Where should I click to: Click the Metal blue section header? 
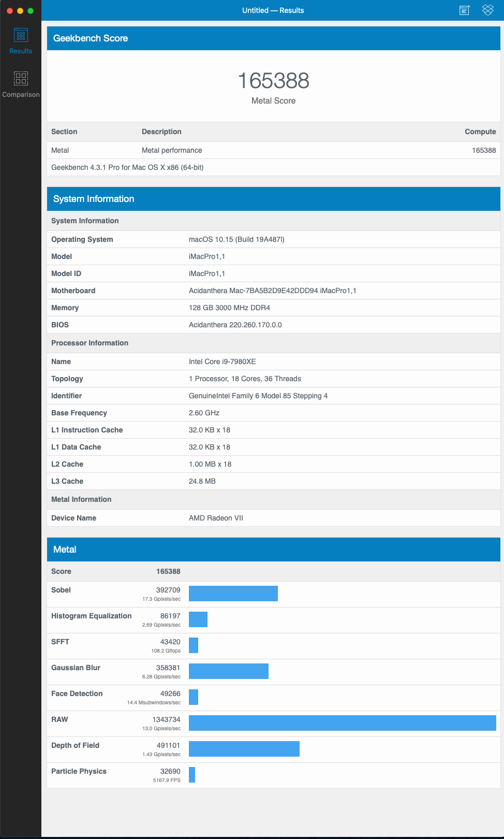click(x=274, y=549)
